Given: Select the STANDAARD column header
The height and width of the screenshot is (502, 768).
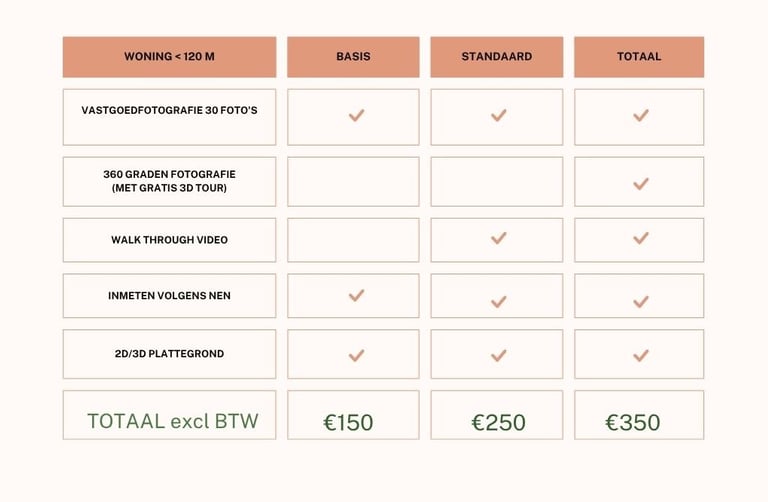Looking at the screenshot, I should coord(497,57).
